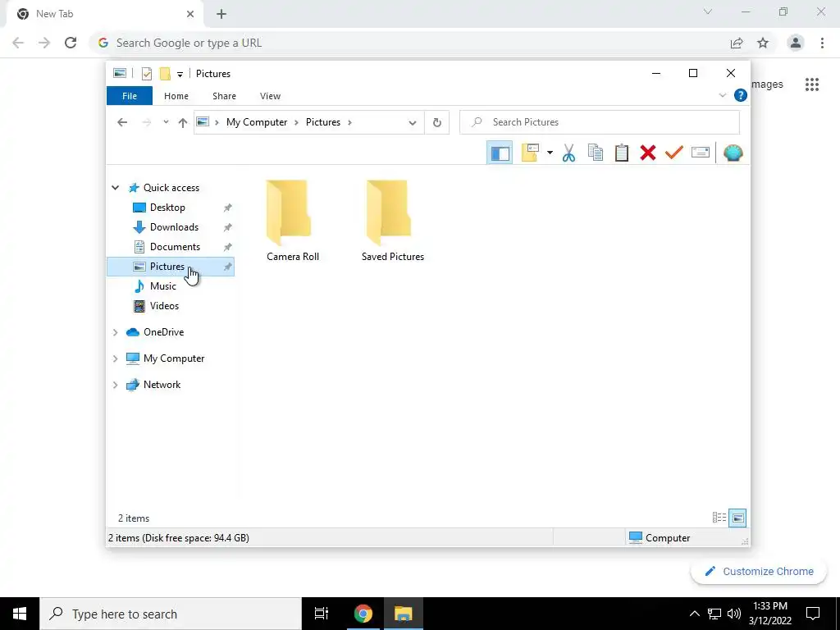This screenshot has height=630, width=840.
Task: Open a new Chrome tab
Action: pos(221,15)
